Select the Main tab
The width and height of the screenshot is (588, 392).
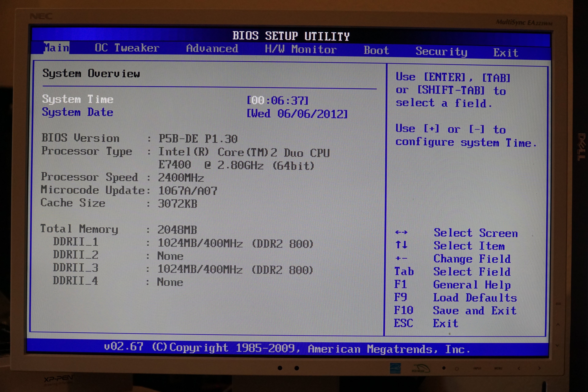pos(57,47)
